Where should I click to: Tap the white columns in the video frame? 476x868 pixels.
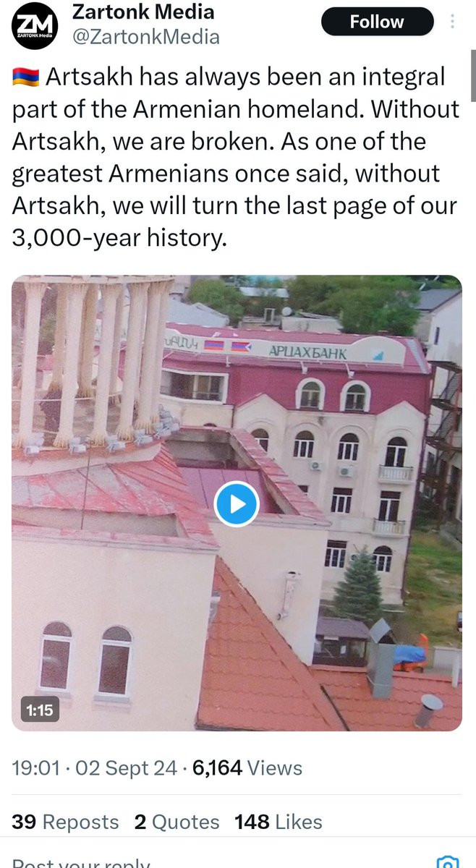94,362
